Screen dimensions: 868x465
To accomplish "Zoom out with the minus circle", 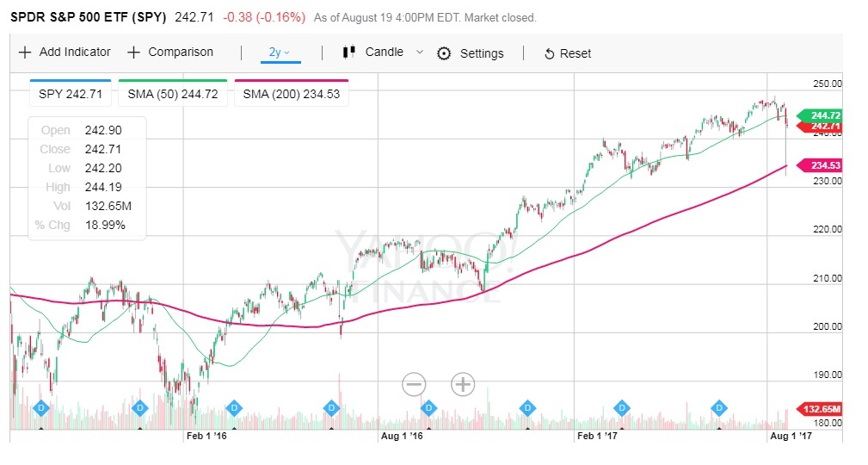I will click(414, 384).
